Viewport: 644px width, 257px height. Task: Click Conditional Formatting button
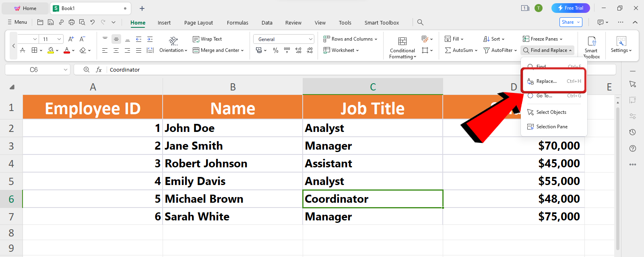(402, 47)
